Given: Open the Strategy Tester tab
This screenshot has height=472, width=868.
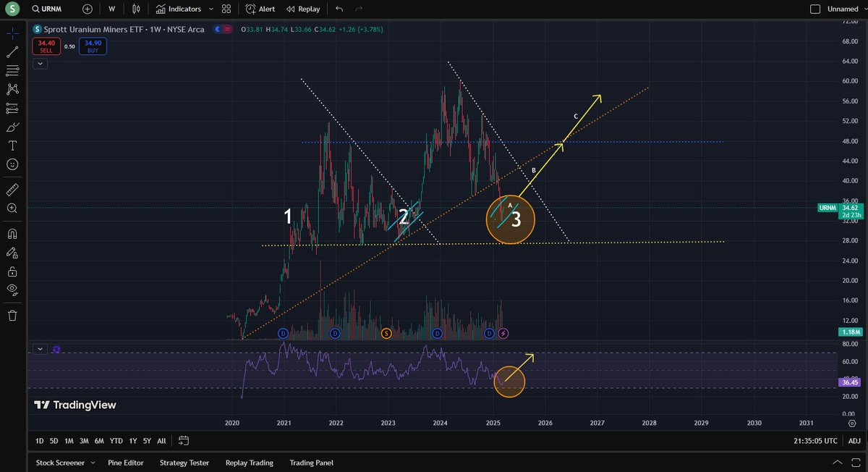Looking at the screenshot, I should pyautogui.click(x=184, y=463).
